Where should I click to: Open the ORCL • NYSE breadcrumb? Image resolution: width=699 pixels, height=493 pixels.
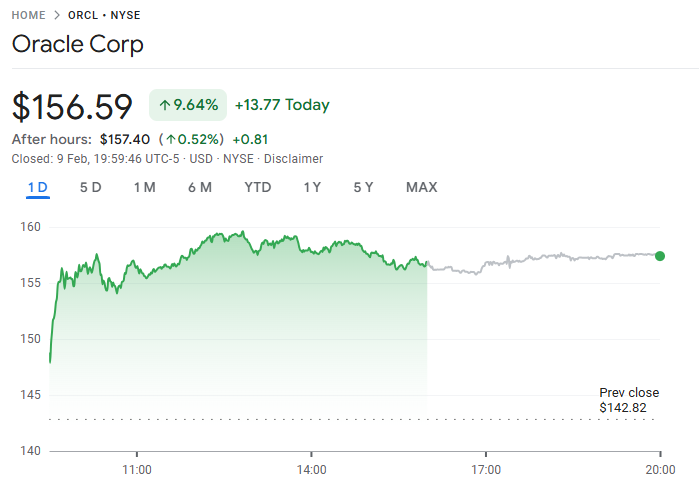[104, 15]
